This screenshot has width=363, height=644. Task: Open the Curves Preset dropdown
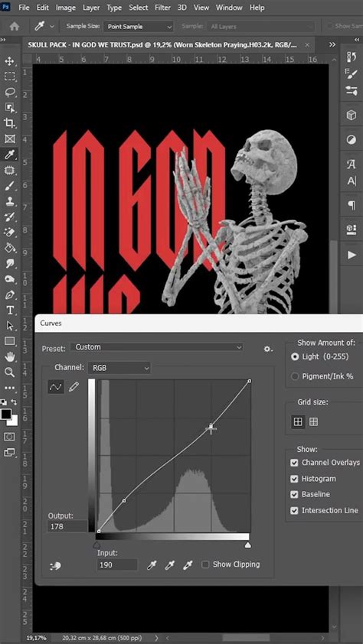point(157,347)
